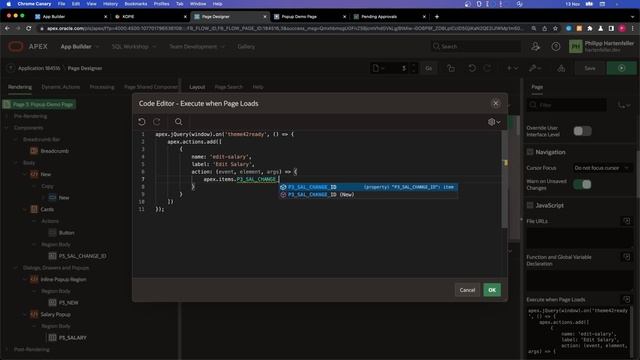Expand the Post-Rendering tree node
The image size is (640, 360).
click(x=7, y=350)
